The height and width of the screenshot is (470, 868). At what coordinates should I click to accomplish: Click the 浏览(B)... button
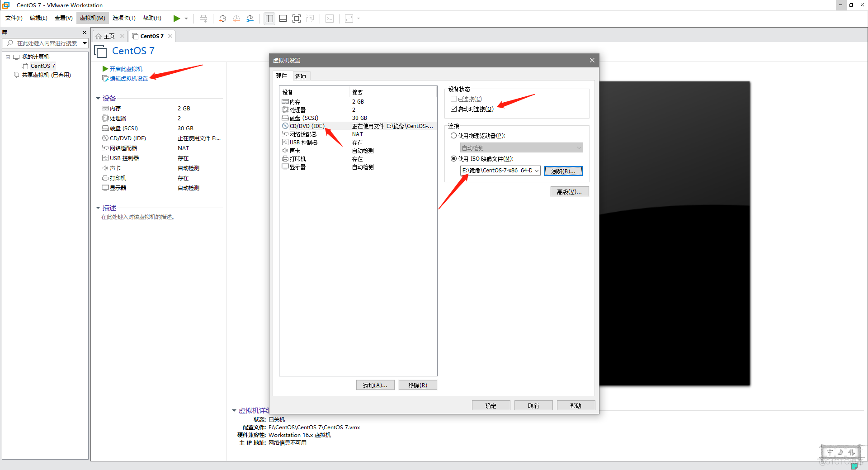563,171
